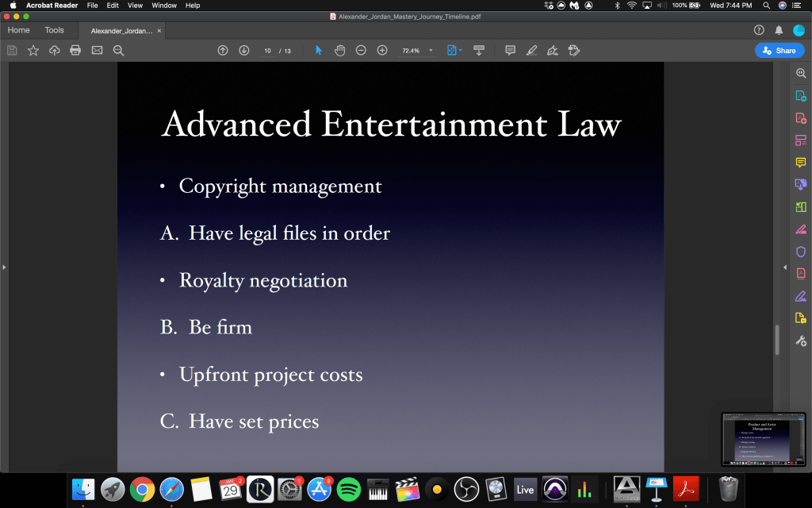The image size is (812, 508).
Task: Go to next page arrow
Action: tap(243, 50)
